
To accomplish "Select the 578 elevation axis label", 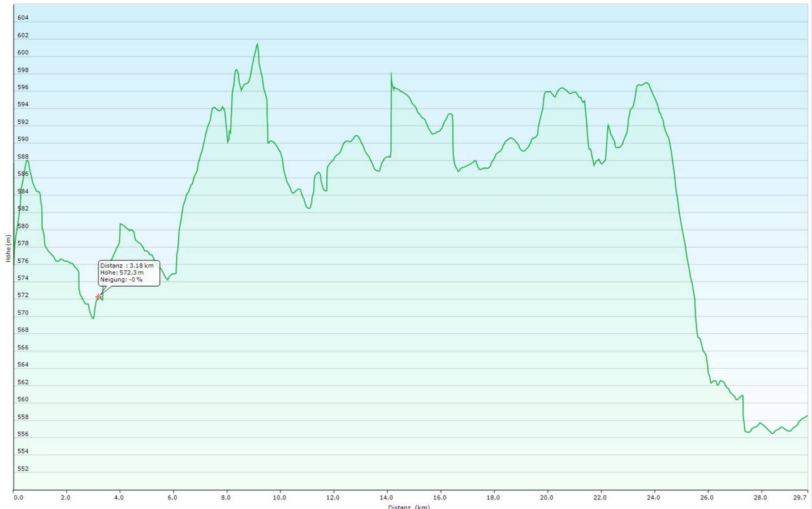I will pyautogui.click(x=23, y=244).
